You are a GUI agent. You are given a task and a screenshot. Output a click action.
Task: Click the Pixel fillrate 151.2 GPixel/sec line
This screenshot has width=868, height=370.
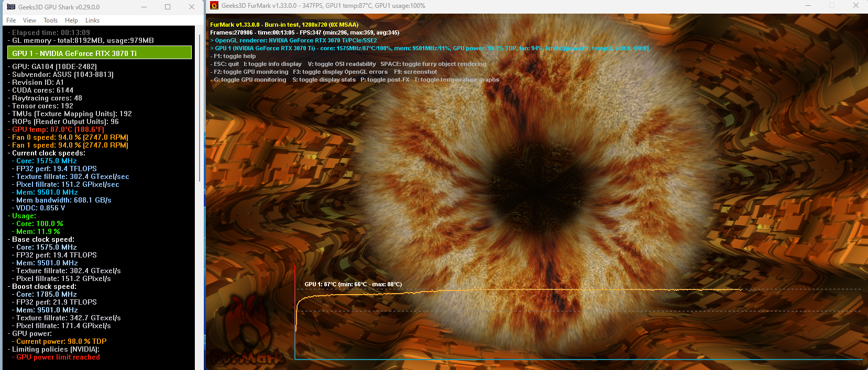tap(65, 184)
